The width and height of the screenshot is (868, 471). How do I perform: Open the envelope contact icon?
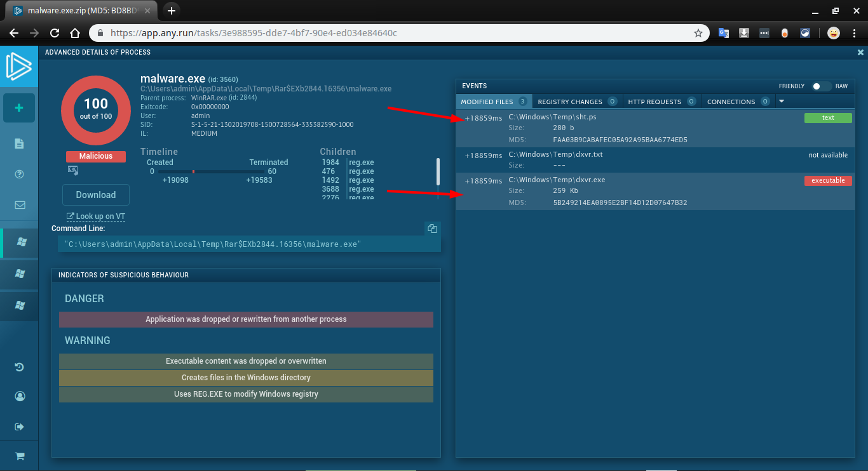point(20,205)
